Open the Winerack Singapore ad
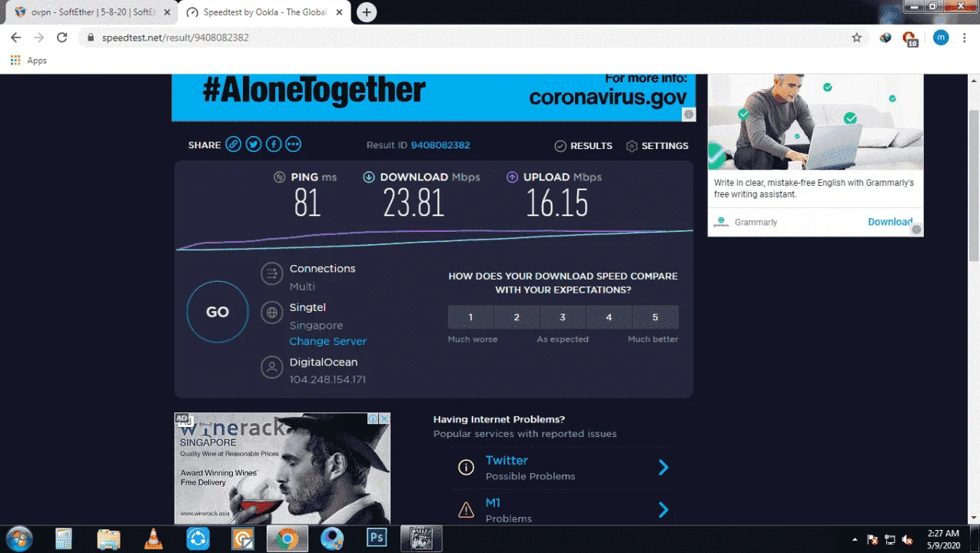980x553 pixels. (x=282, y=469)
